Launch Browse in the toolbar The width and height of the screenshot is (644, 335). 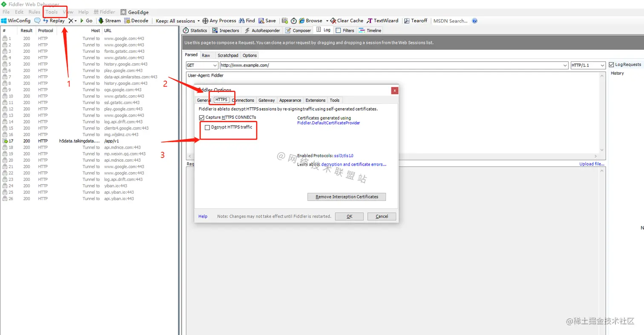[310, 20]
